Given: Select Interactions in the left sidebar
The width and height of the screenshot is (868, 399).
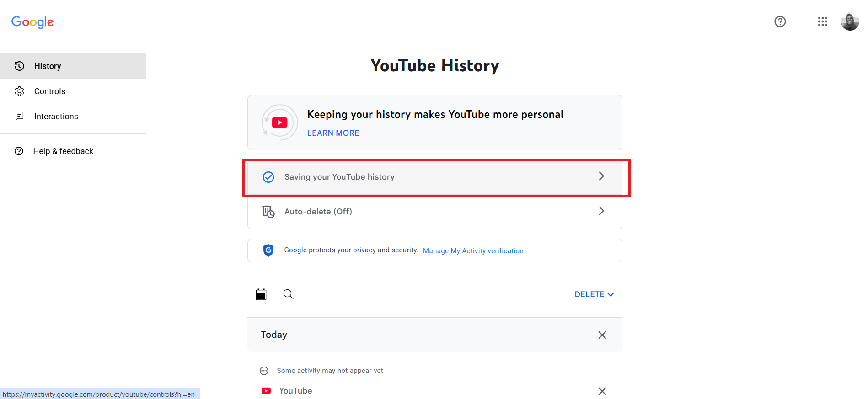Looking at the screenshot, I should [56, 116].
